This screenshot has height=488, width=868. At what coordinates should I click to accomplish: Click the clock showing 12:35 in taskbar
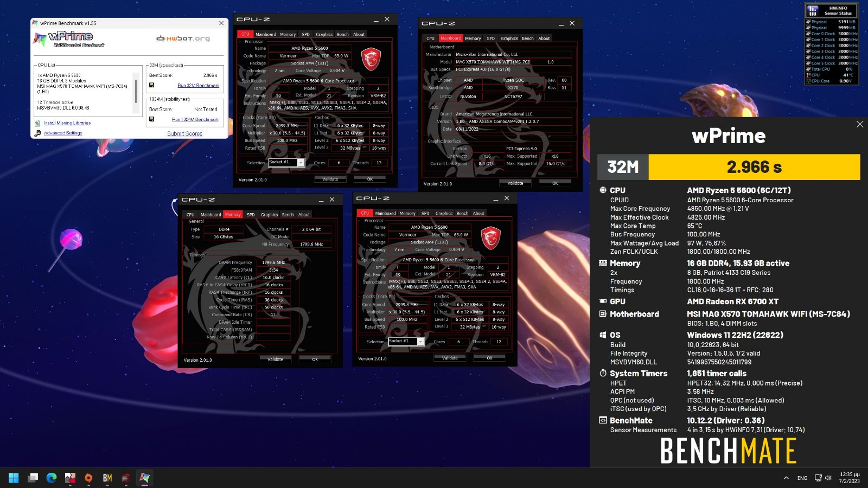(x=850, y=478)
